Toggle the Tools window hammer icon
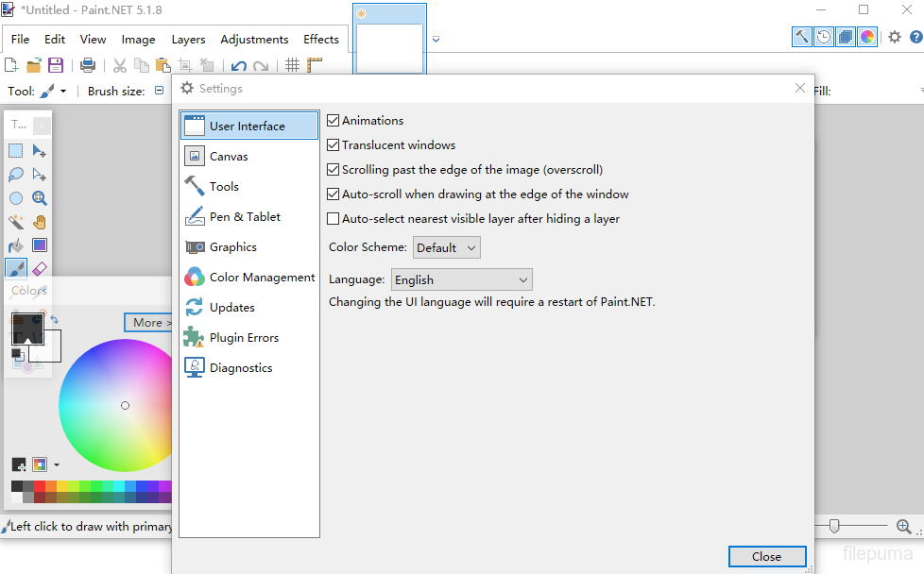924x574 pixels. tap(801, 37)
